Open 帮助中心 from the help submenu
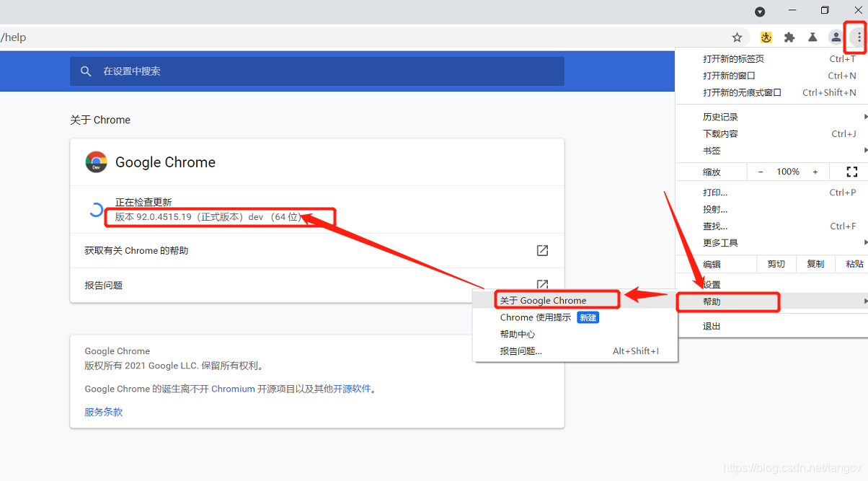The width and height of the screenshot is (868, 481). point(575,335)
